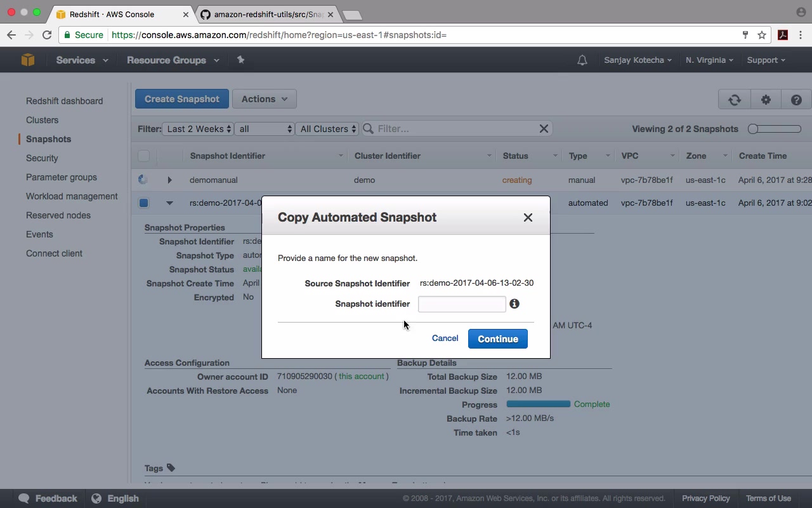The height and width of the screenshot is (508, 812).
Task: Sort by VPC column header
Action: pyautogui.click(x=630, y=156)
